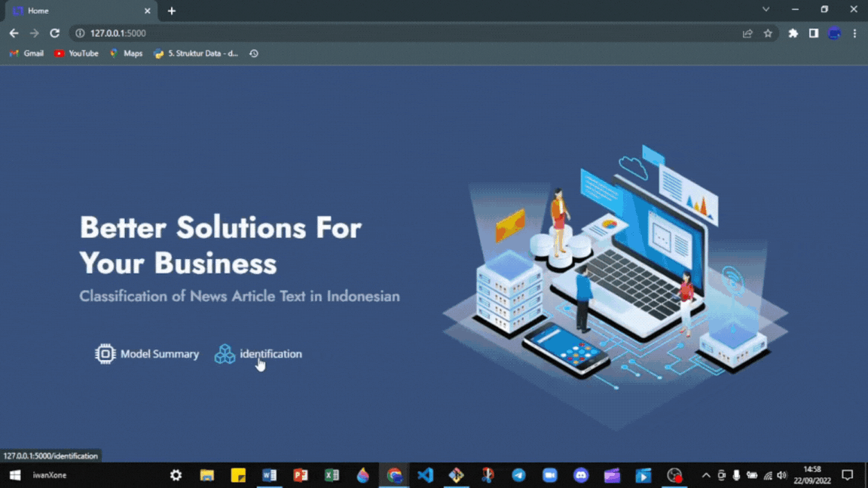Click the identification cubes icon
868x488 pixels.
[225, 354]
